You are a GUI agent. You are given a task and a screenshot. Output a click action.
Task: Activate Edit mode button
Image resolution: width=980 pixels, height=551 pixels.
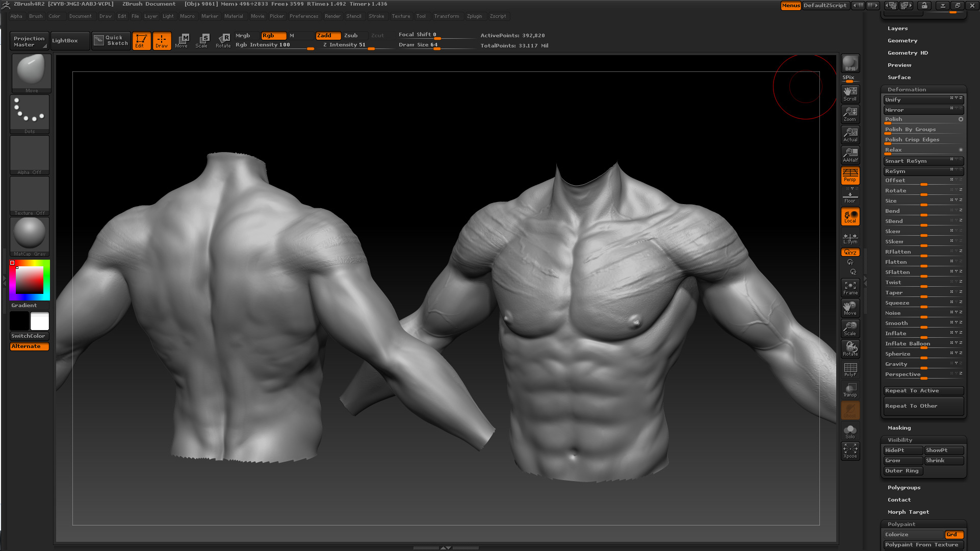coord(141,41)
